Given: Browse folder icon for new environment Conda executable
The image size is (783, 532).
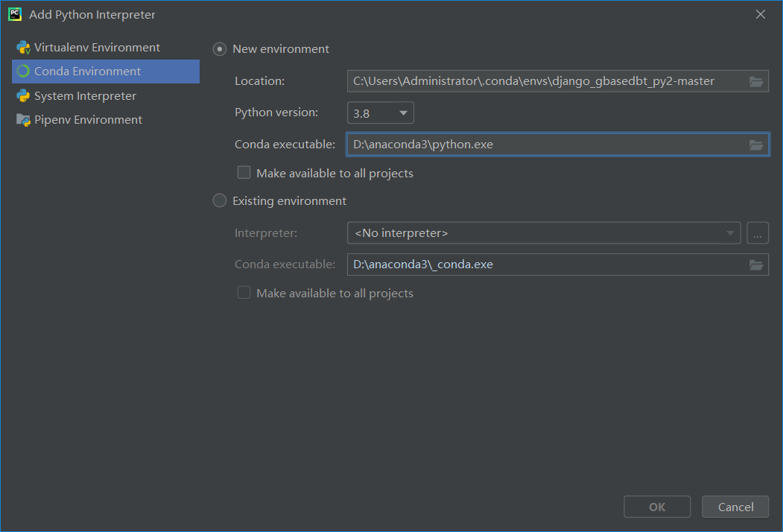Looking at the screenshot, I should pyautogui.click(x=756, y=145).
